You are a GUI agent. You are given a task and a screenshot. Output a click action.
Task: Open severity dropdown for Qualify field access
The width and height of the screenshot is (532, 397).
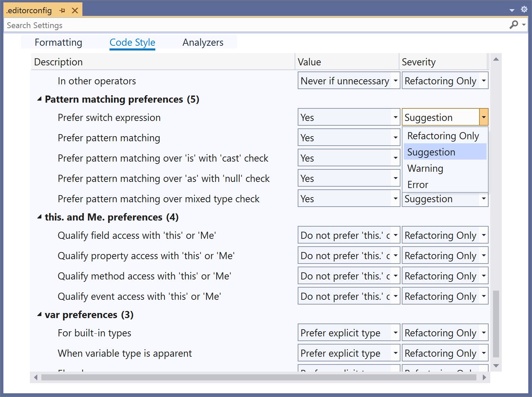[484, 235]
